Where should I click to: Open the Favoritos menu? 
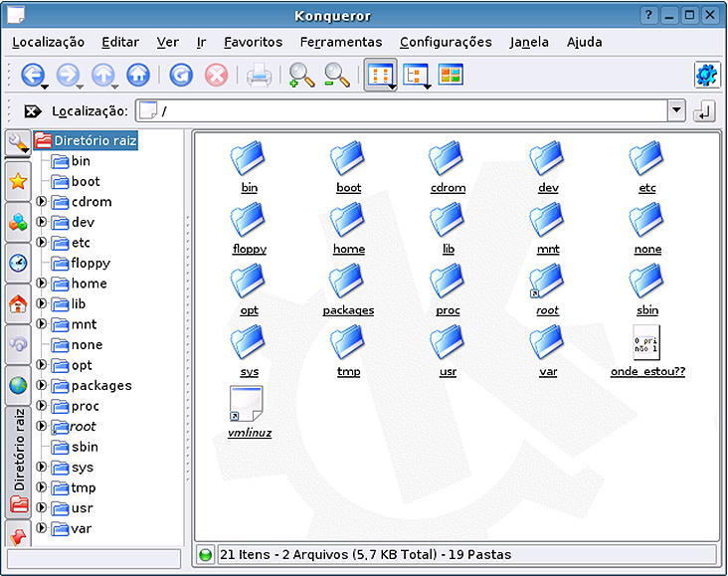(x=253, y=42)
